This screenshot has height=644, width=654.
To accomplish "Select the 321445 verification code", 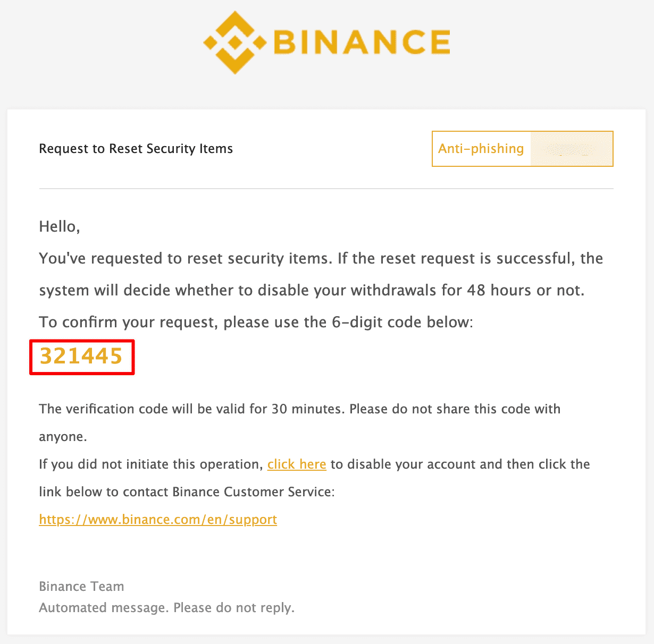I will (x=81, y=356).
